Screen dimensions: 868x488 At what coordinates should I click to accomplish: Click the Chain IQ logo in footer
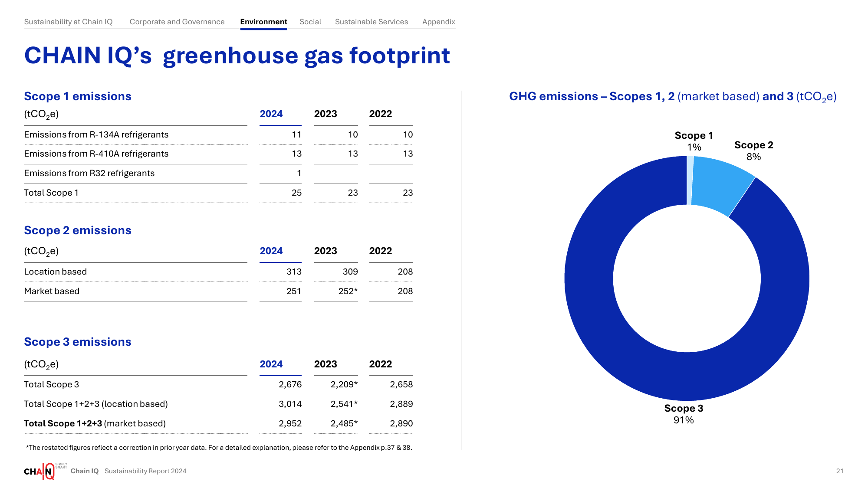[45, 471]
